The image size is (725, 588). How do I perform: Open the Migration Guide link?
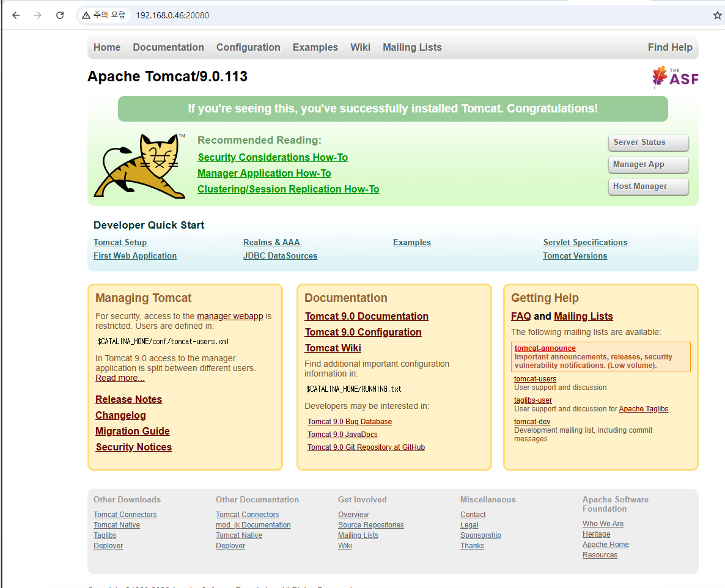coord(132,432)
